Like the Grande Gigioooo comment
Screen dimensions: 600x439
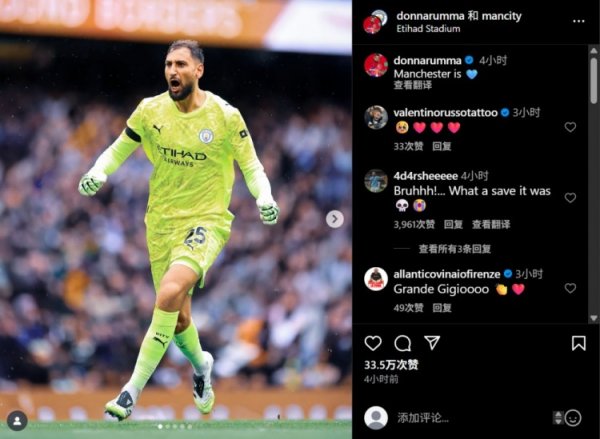(x=570, y=288)
